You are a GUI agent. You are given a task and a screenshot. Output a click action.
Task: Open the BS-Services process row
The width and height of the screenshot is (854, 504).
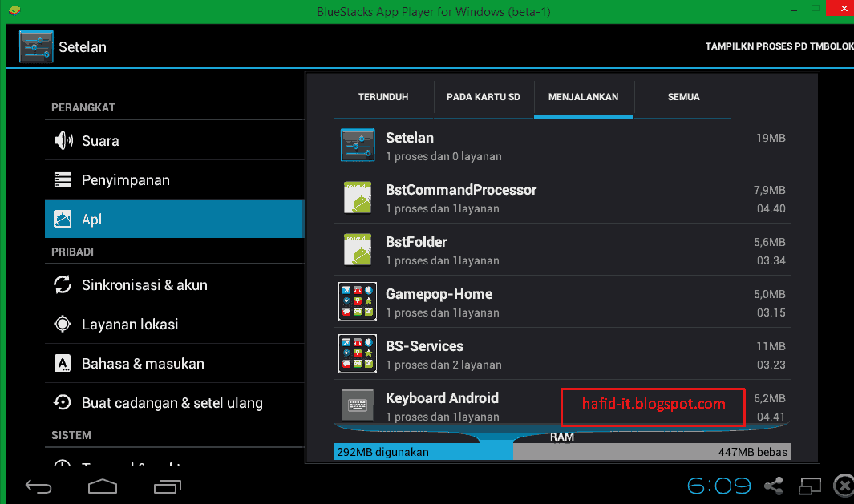562,354
